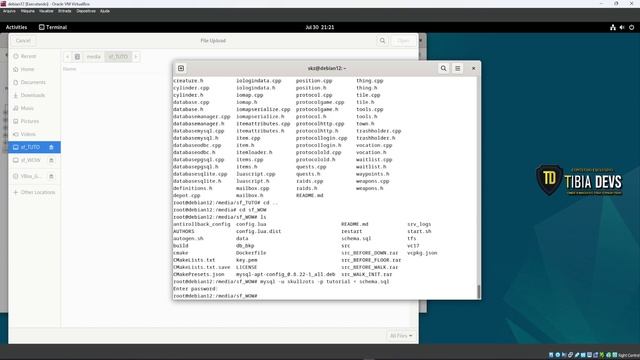This screenshot has width=640, height=360.
Task: Select sf_WOW in the file dialog sidebar
Action: pyautogui.click(x=34, y=160)
